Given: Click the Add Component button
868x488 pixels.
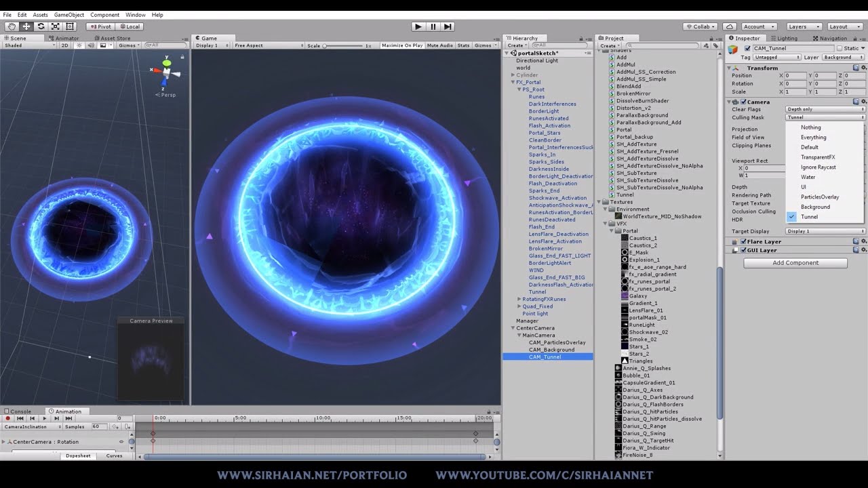Looking at the screenshot, I should click(795, 263).
